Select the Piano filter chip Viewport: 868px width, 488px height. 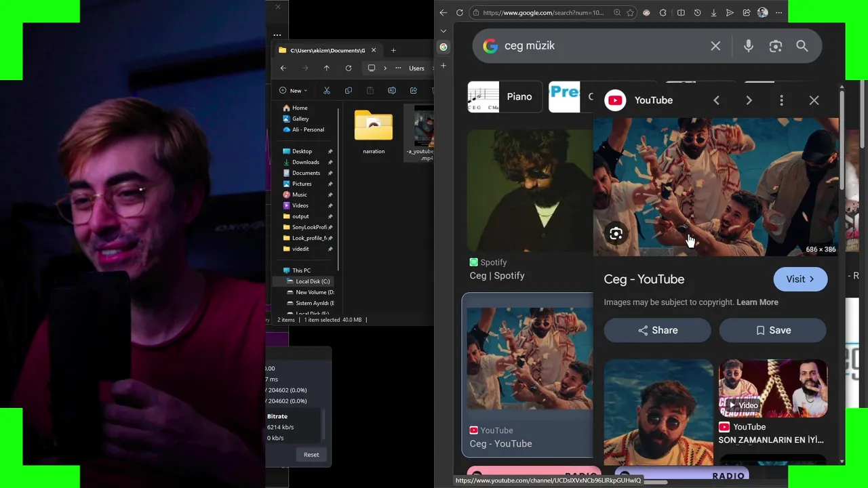tap(505, 96)
